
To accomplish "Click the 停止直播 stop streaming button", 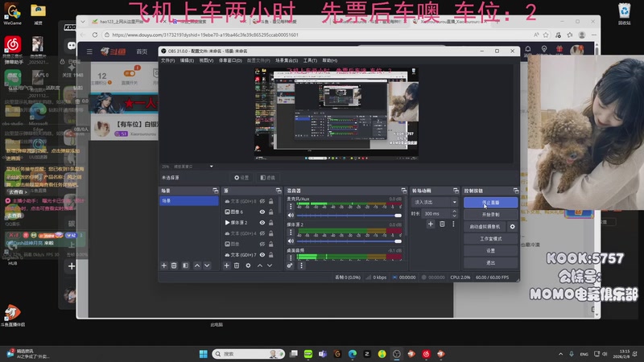I will 490,203.
